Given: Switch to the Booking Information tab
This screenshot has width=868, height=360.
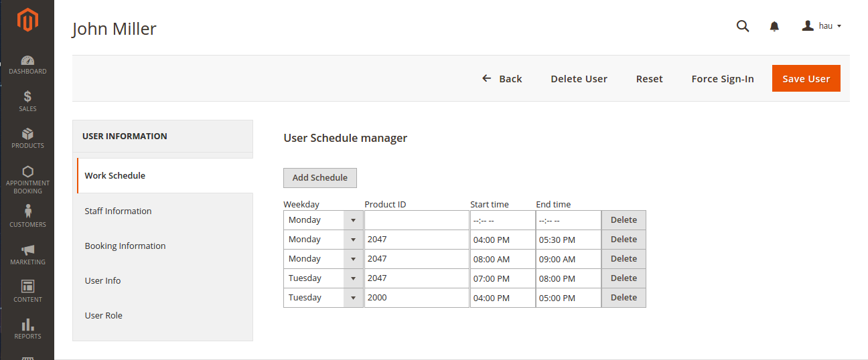Looking at the screenshot, I should point(125,246).
